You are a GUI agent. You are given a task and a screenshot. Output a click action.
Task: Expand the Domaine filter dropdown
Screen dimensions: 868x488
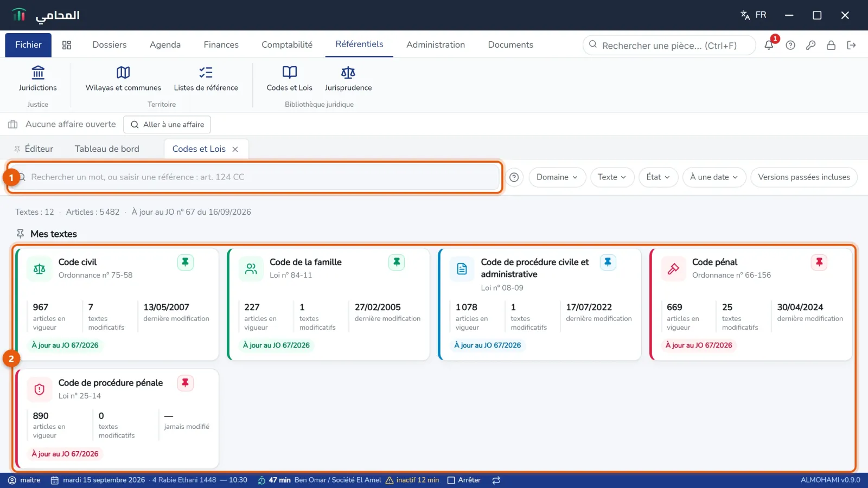[x=557, y=177]
